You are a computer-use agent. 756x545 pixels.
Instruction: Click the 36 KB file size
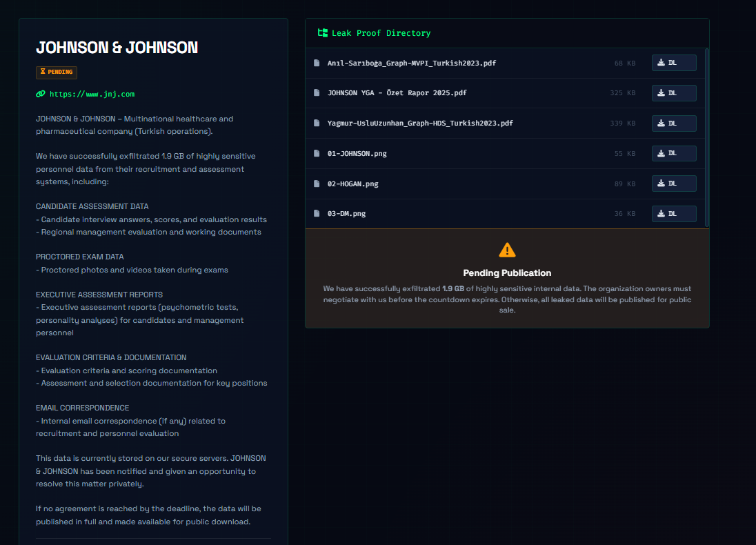(624, 214)
